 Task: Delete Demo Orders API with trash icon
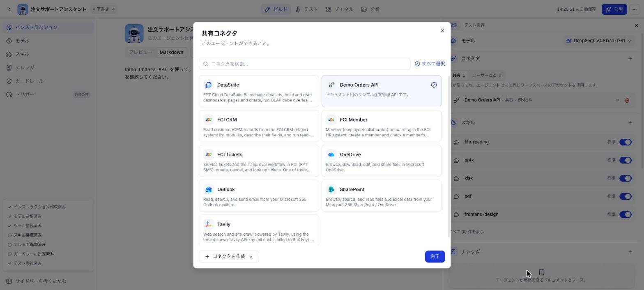(x=627, y=100)
